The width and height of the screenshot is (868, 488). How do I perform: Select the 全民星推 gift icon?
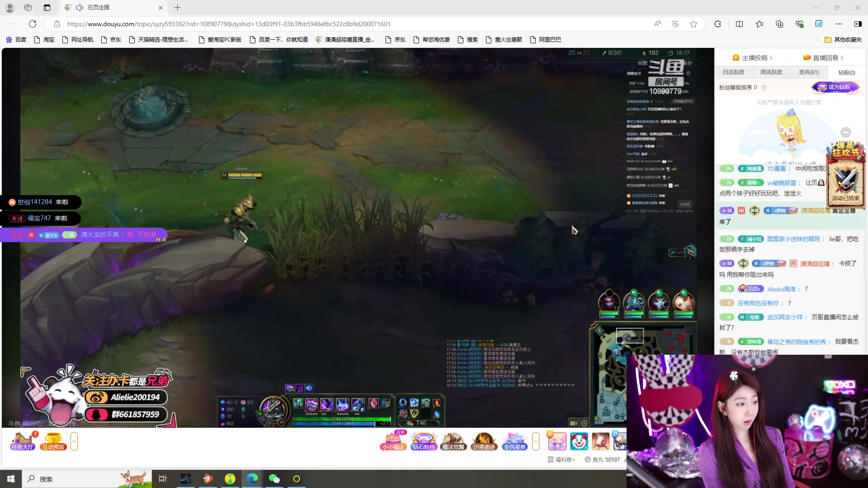514,441
